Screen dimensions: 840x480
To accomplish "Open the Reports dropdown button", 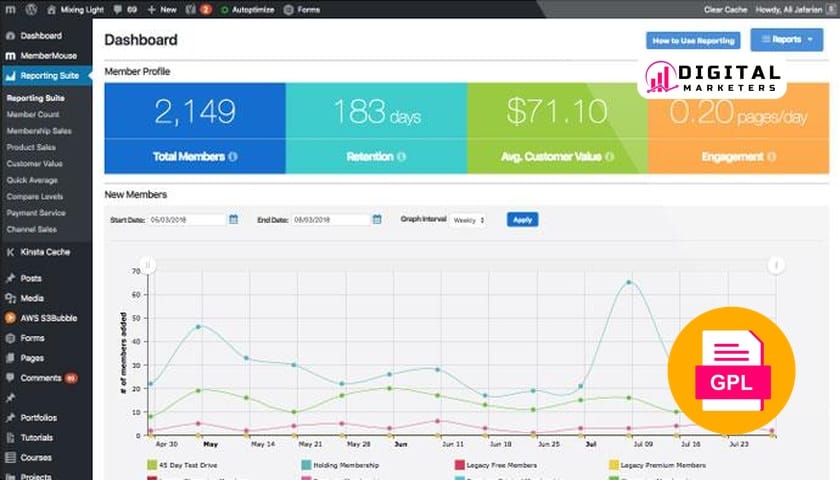I will [x=786, y=40].
